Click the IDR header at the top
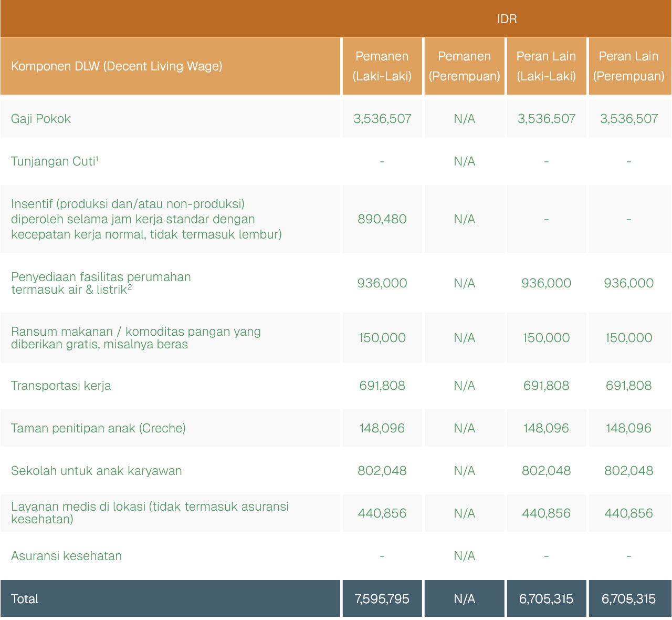 click(507, 19)
